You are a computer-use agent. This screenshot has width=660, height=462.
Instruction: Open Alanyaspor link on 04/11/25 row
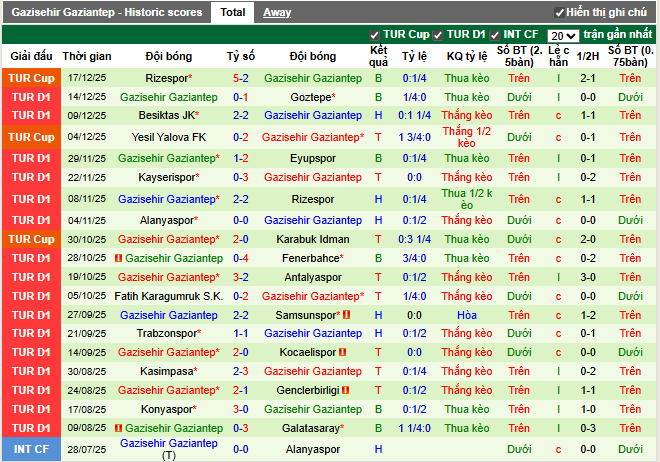coord(169,220)
